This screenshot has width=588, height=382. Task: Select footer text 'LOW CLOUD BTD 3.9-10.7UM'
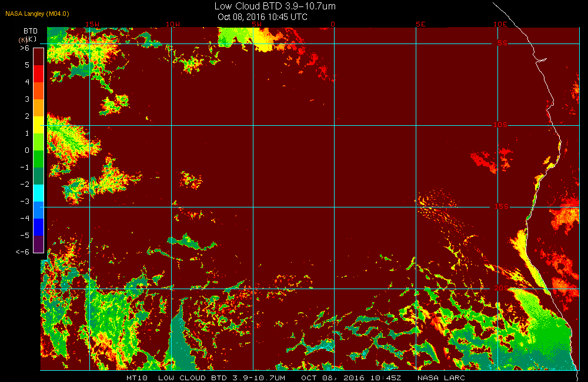222,378
